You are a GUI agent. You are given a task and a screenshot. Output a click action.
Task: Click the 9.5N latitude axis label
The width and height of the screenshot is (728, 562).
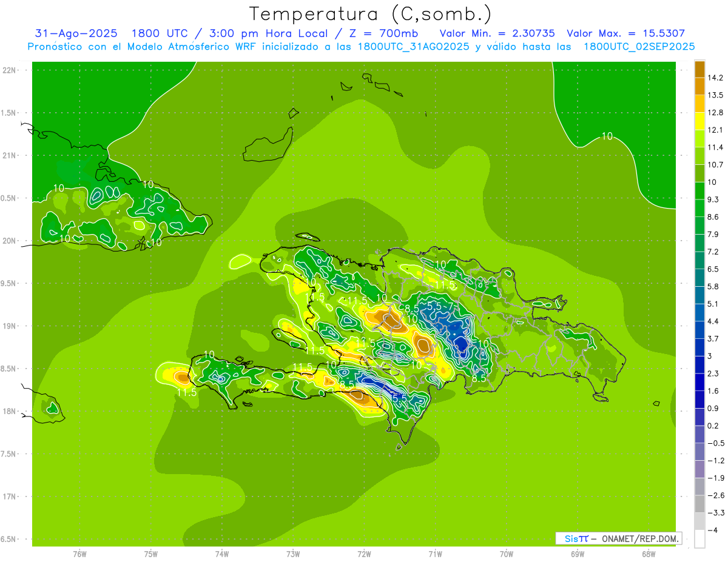click(x=8, y=283)
